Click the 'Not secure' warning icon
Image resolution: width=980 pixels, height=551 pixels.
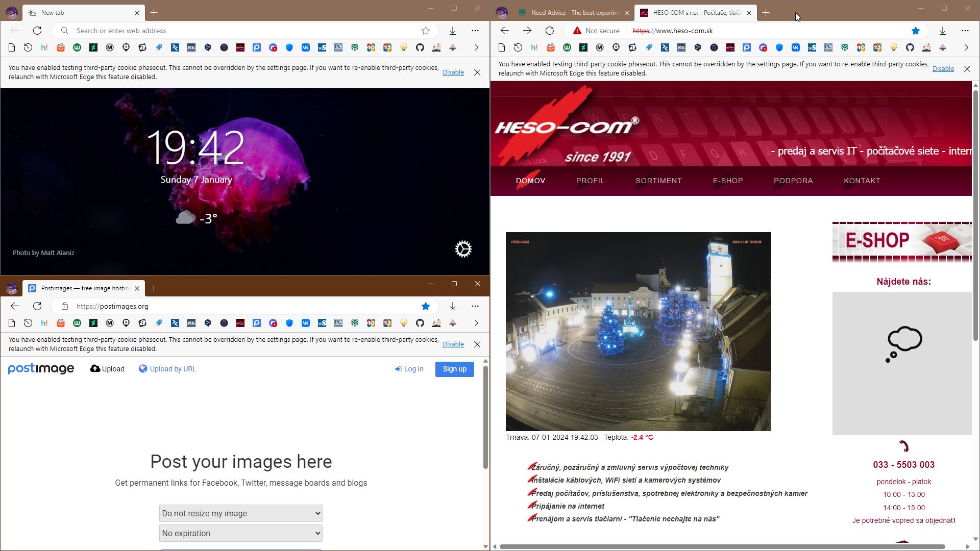tap(577, 31)
